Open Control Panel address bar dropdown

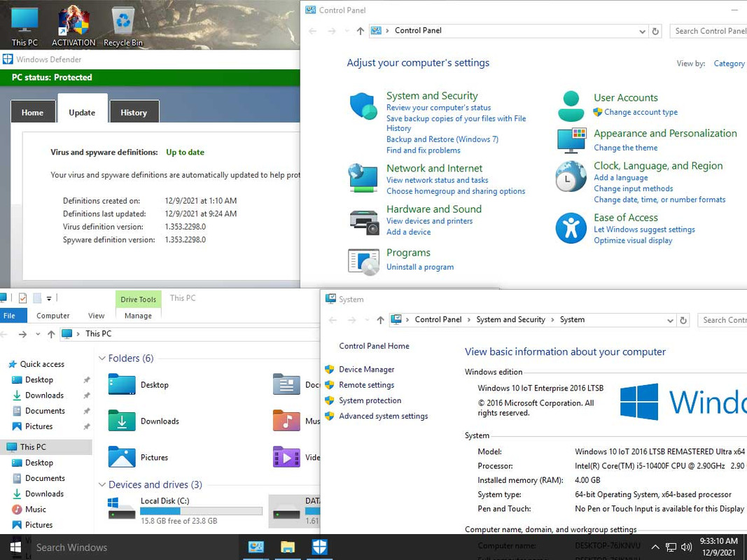[x=642, y=31]
